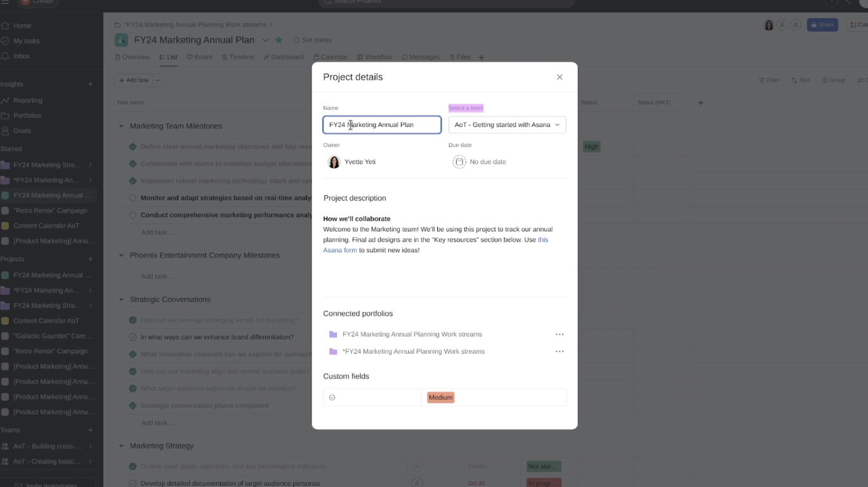Add a new tab with plus icon
Screen dimensions: 868x487
(481, 58)
